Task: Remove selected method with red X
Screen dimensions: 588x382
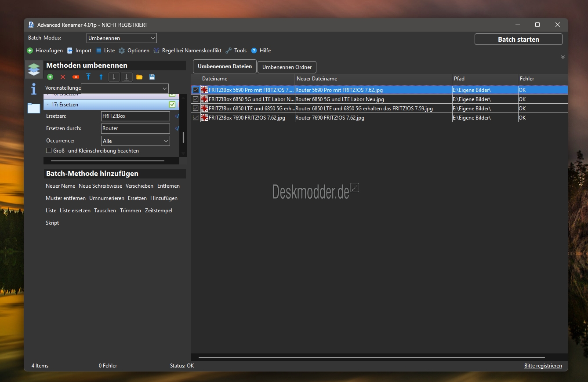Action: [63, 77]
